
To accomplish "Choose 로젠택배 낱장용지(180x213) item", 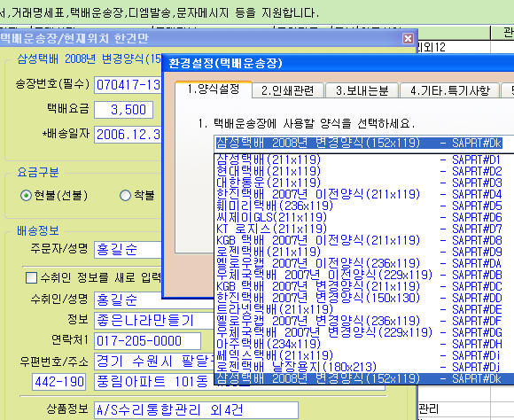I will [364, 367].
